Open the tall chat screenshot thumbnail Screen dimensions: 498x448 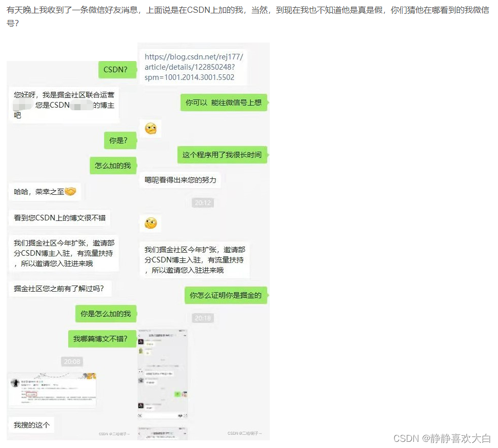162,375
